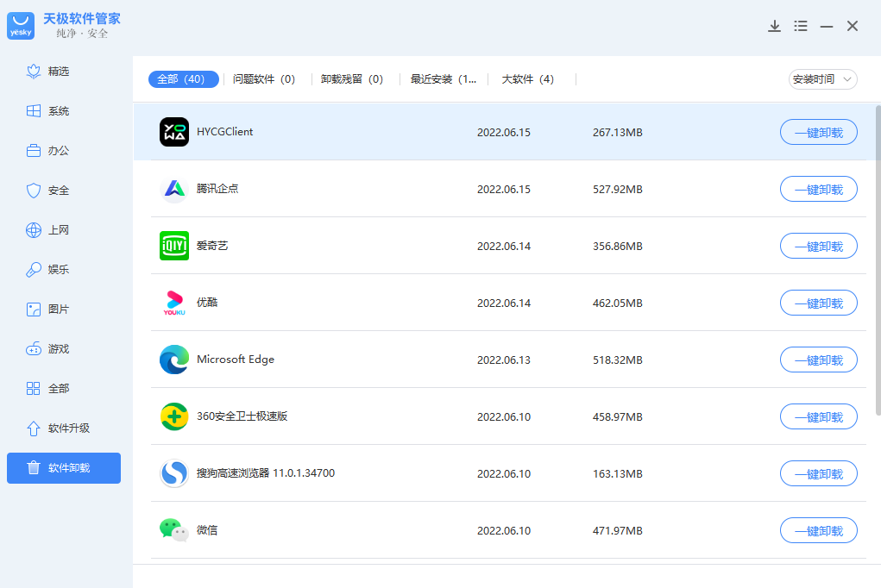
Task: Close the 天极软件管家 window
Action: 853,26
